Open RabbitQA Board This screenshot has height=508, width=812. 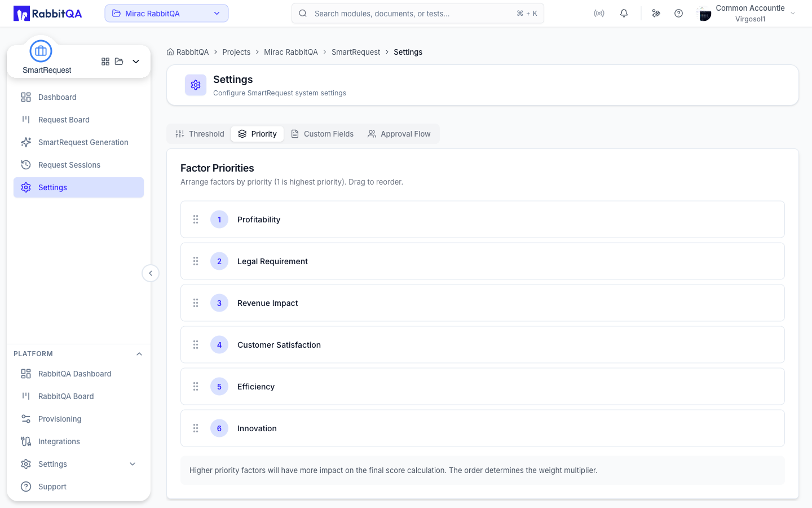(78, 396)
